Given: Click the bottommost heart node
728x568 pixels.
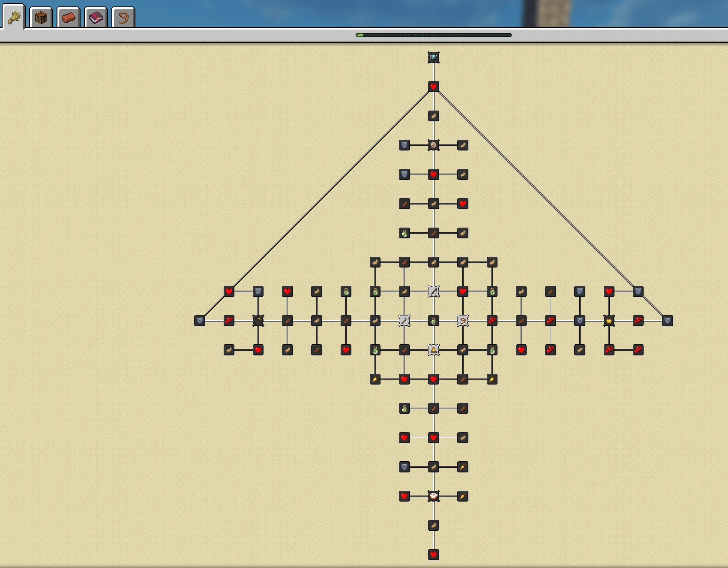Looking at the screenshot, I should [434, 555].
